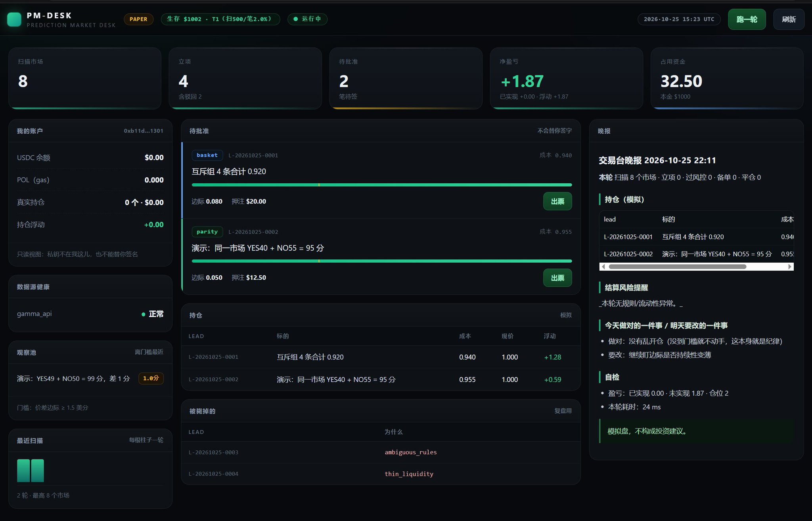Screen dimensions: 812x521
Task: Click the 跑一轮 run button
Action: click(x=747, y=19)
